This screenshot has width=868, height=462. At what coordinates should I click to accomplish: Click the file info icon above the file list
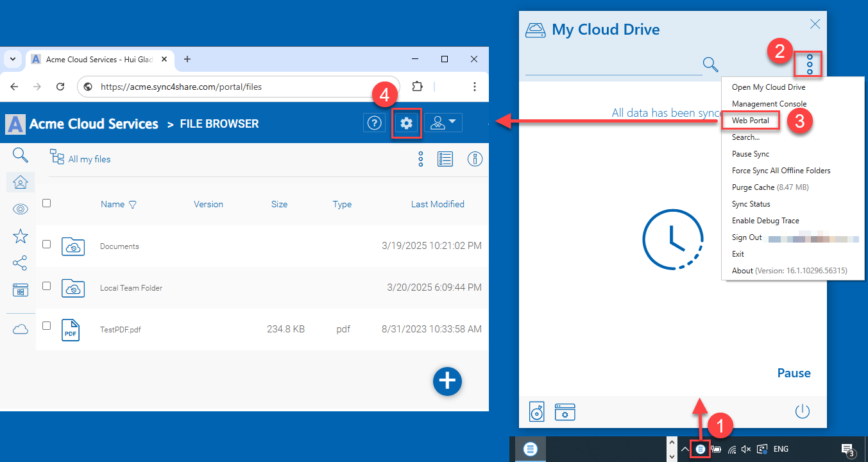click(475, 159)
